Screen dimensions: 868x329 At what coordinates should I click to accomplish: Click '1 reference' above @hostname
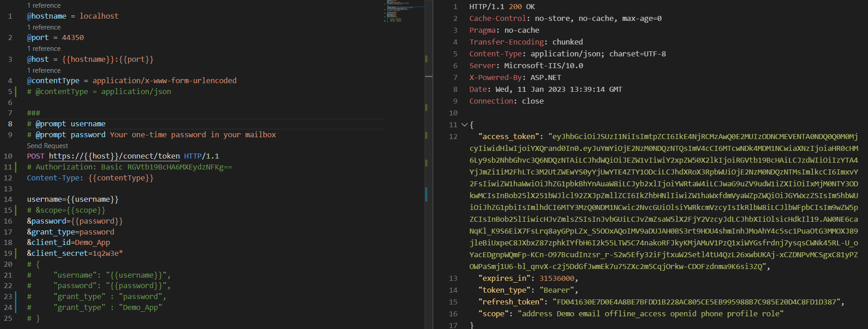tap(44, 5)
